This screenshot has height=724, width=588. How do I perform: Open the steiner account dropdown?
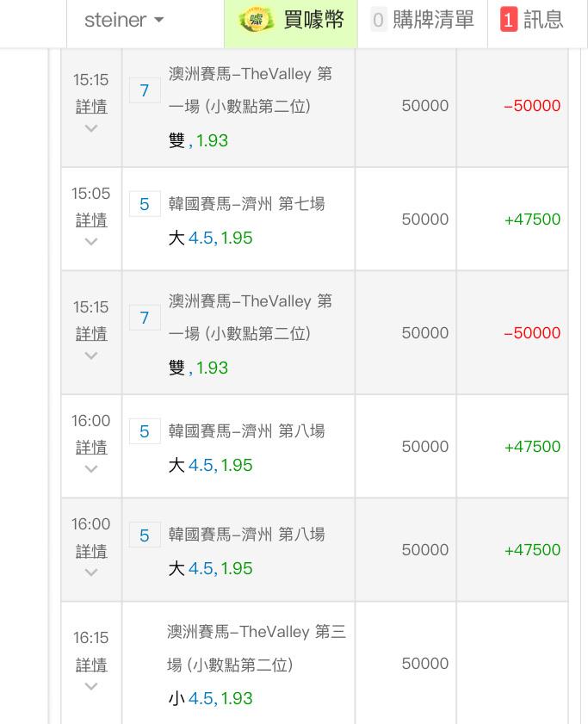(x=124, y=20)
